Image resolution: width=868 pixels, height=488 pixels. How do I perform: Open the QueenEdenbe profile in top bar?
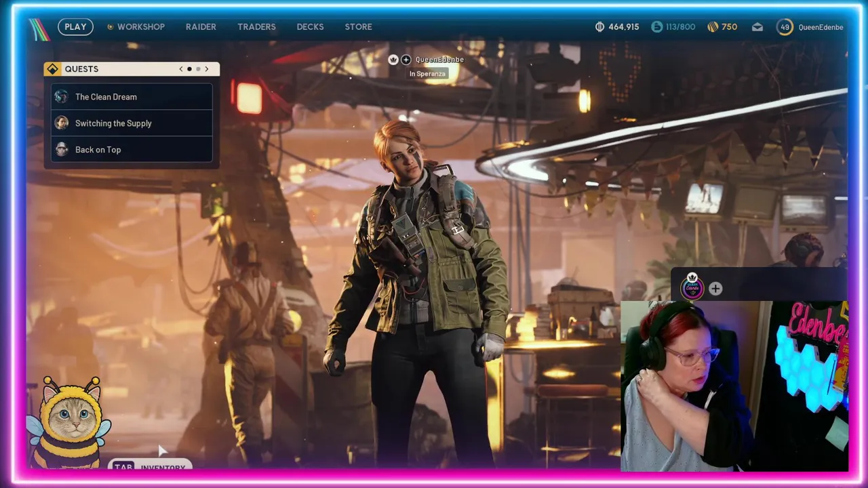821,27
